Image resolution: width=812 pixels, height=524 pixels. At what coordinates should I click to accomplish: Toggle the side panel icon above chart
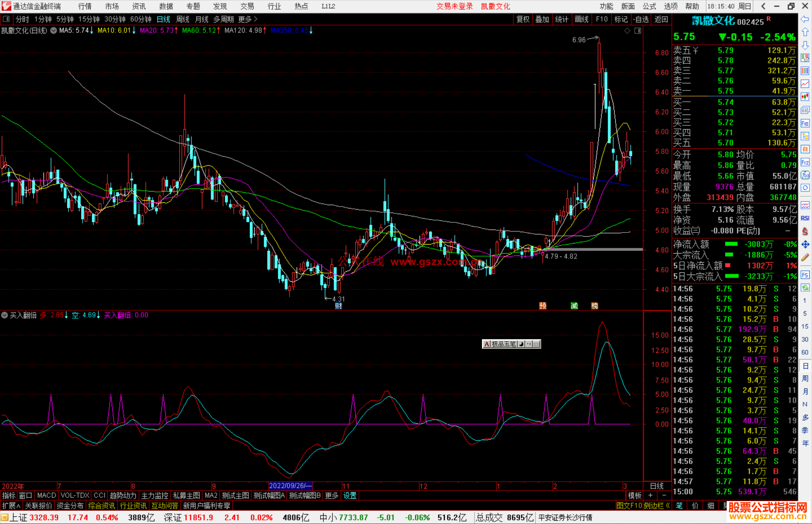click(638, 31)
